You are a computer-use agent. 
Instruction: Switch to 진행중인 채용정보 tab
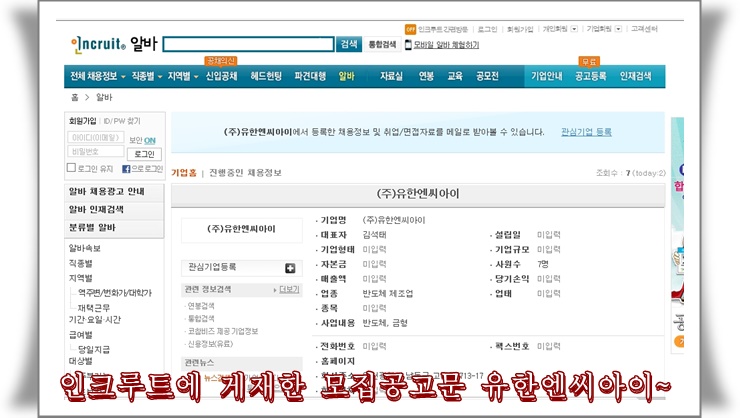coord(245,173)
